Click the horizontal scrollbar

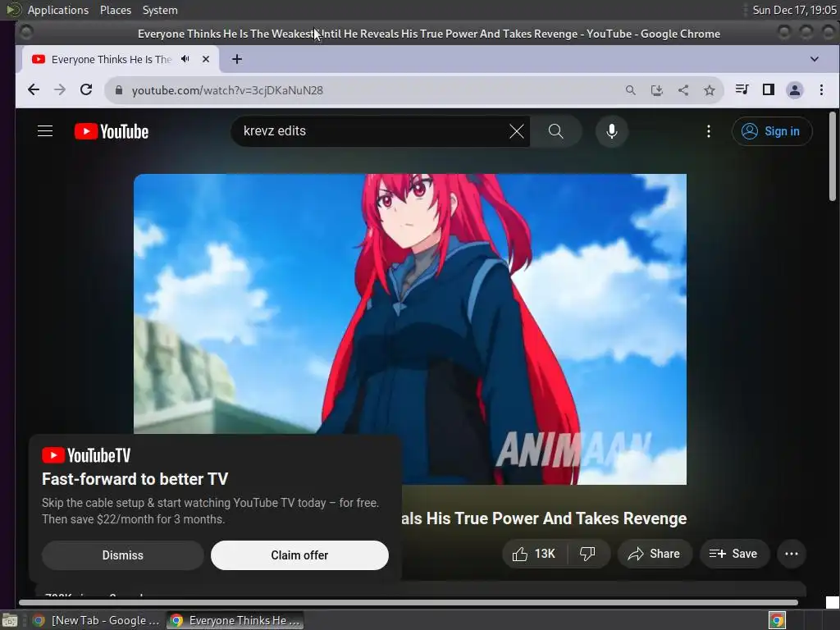click(409, 603)
